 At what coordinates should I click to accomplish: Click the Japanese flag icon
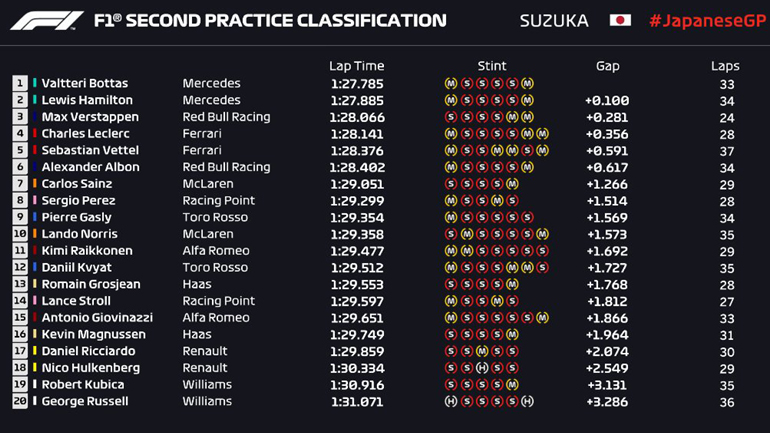coord(620,20)
